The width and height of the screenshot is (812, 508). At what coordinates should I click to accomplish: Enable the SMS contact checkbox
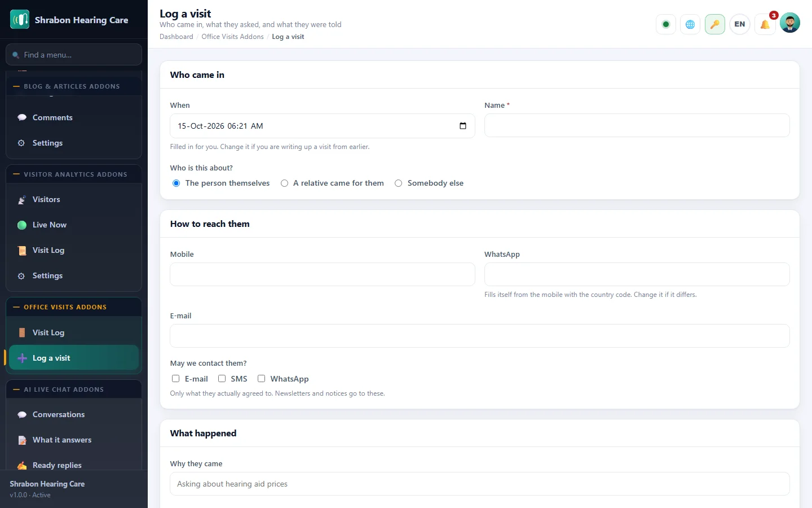(222, 379)
